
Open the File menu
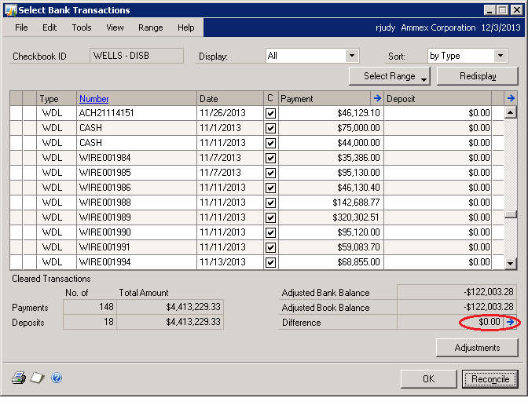coord(21,27)
